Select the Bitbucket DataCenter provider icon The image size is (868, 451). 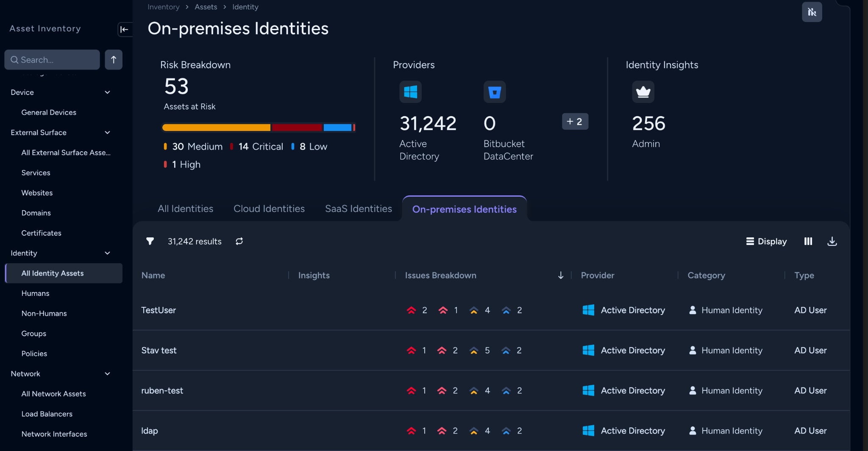click(x=495, y=92)
